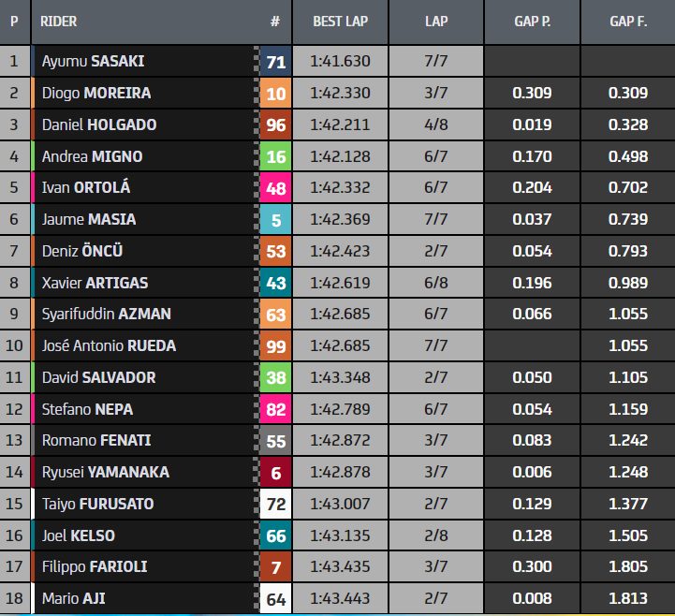This screenshot has height=616, width=675.
Task: Click the GAP P. column header
Action: (x=532, y=22)
